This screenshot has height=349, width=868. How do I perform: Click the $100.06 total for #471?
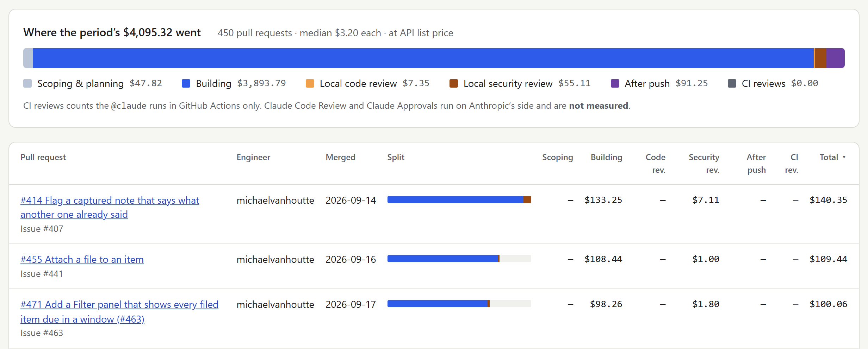(x=828, y=304)
